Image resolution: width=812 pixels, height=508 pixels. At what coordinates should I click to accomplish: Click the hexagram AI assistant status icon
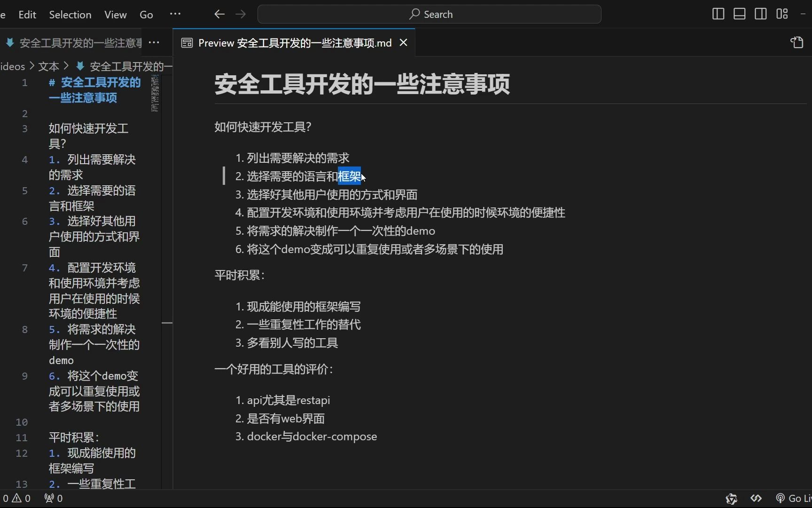tap(731, 498)
